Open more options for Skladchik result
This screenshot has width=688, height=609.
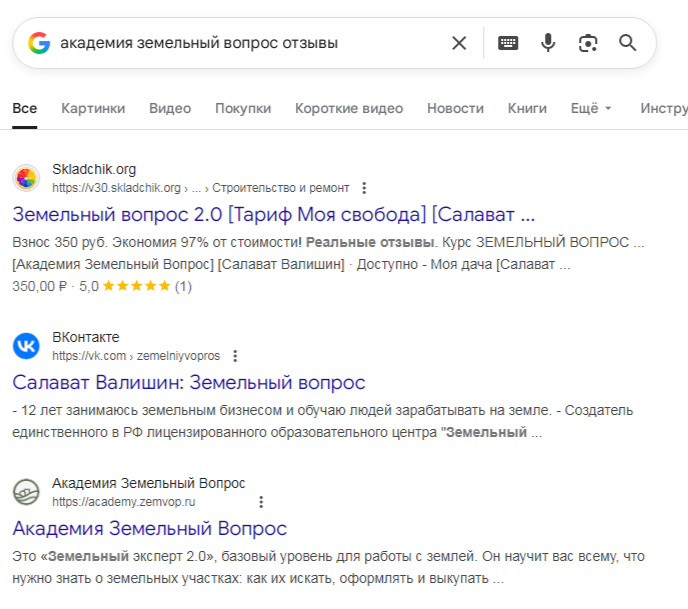(364, 188)
